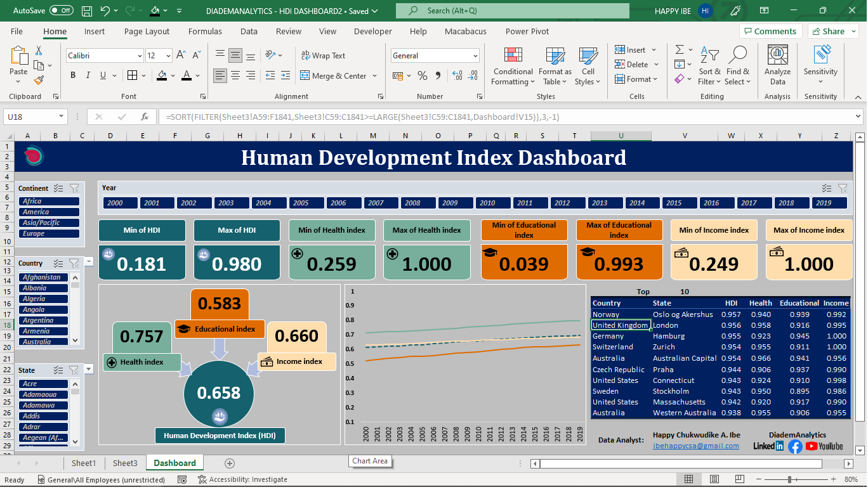Expand the Merge & Center options arrow
Viewport: 868px width, 492px height.
click(375, 76)
